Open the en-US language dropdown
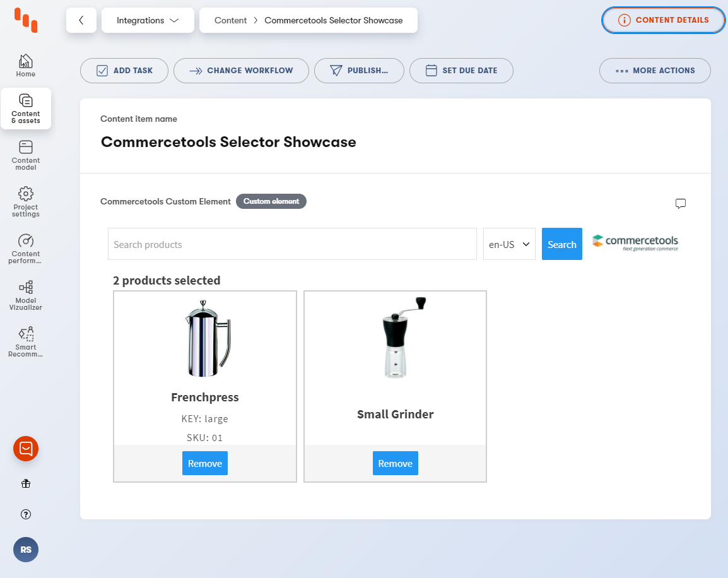Screen dimensions: 728x578 click(509, 244)
